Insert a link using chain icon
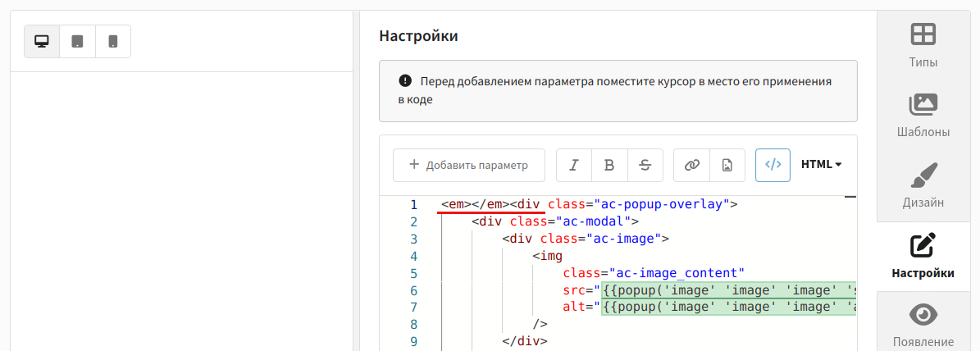Image resolution: width=980 pixels, height=351 pixels. coord(691,165)
